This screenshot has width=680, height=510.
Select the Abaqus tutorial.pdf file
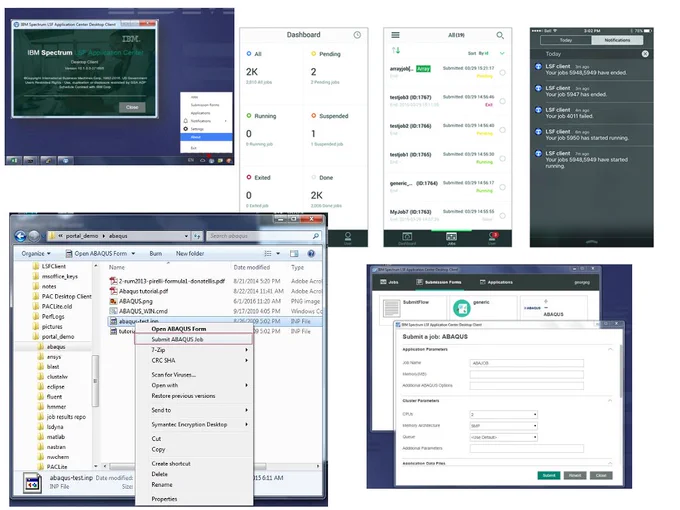click(x=144, y=291)
